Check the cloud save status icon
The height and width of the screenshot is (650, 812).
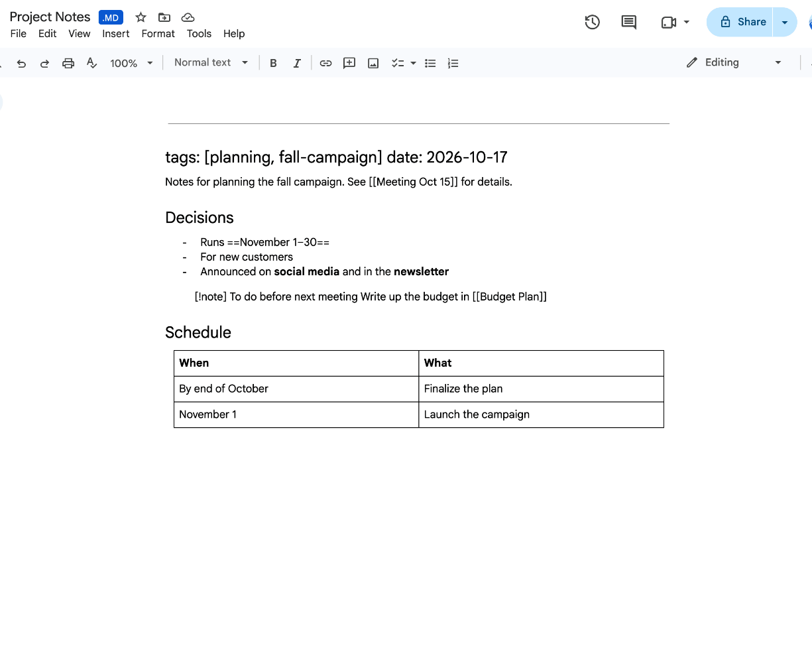(x=188, y=18)
